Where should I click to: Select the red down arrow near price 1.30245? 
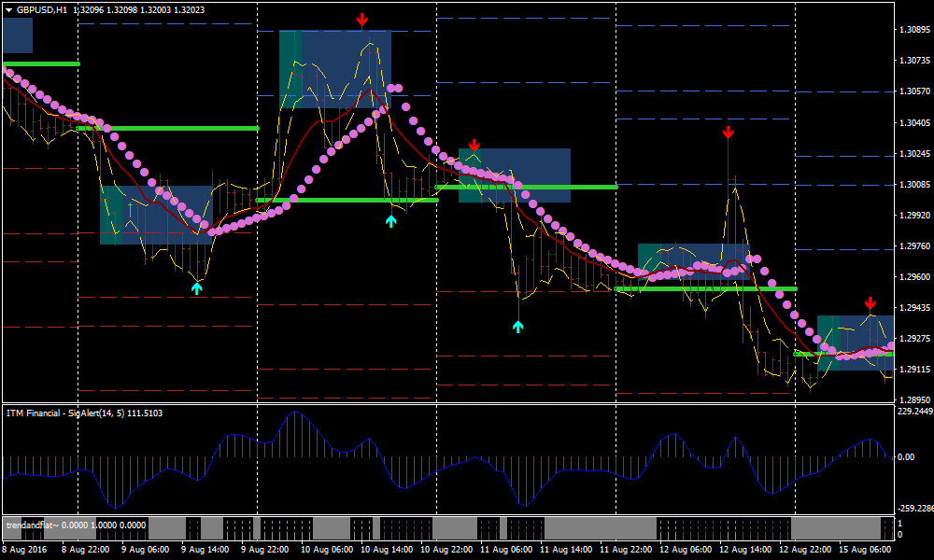tap(474, 146)
